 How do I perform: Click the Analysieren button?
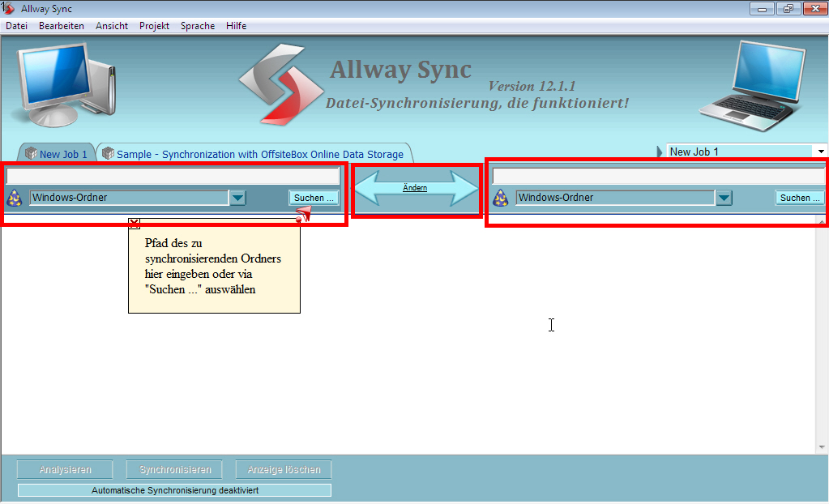coord(65,470)
